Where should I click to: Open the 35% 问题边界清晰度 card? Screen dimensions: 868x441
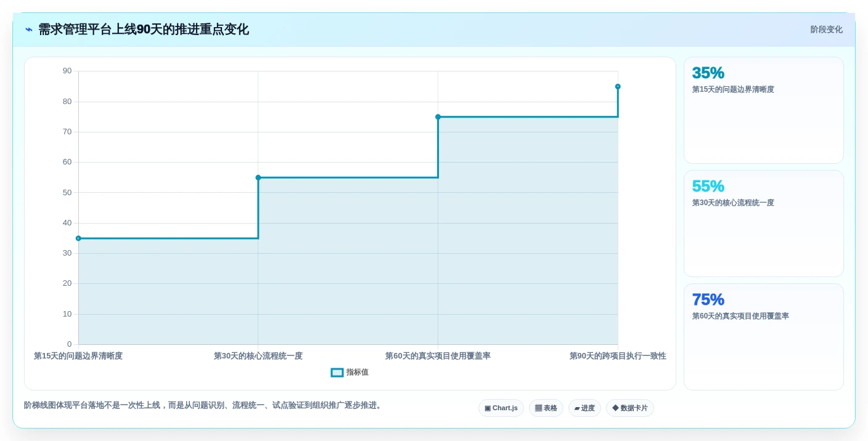coord(764,110)
